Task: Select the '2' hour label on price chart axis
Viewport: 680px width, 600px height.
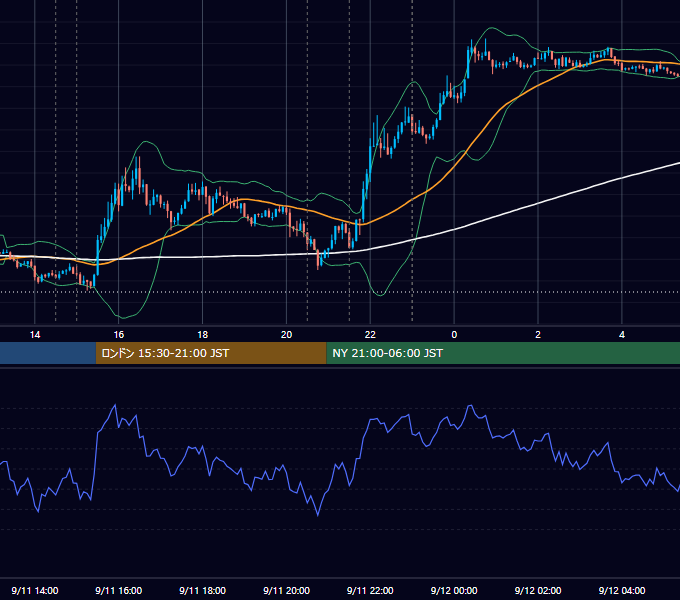Action: [538, 335]
